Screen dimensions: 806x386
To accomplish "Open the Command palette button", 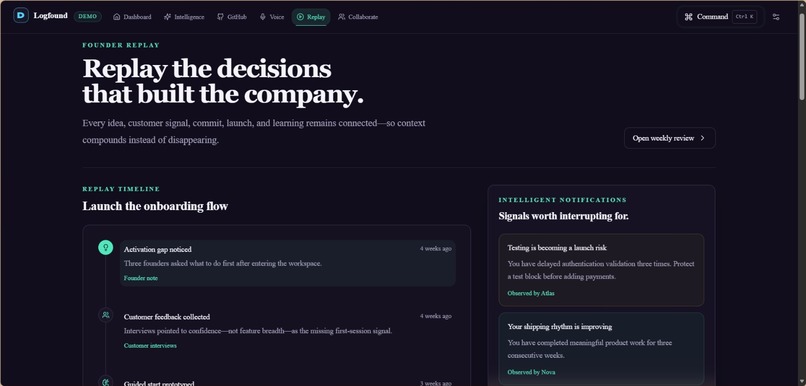I will 720,17.
